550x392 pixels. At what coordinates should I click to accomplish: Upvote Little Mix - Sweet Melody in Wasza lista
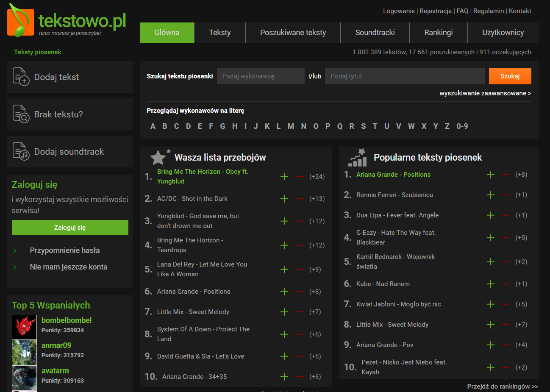284,312
